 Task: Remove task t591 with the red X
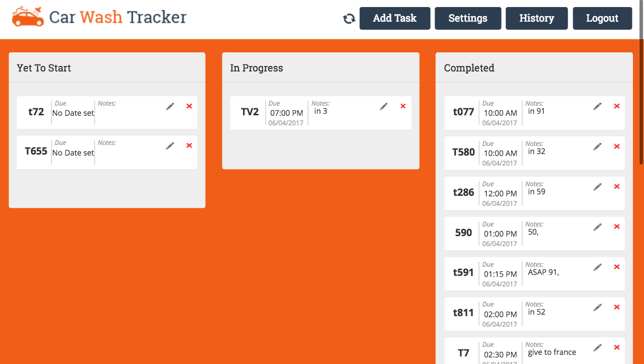tap(616, 266)
